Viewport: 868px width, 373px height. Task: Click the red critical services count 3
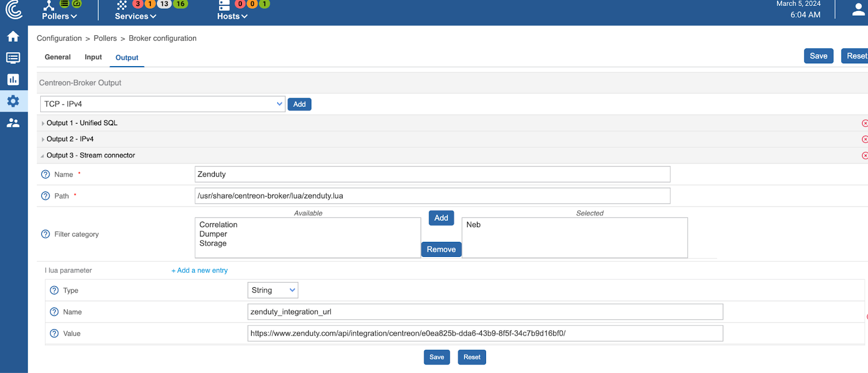click(x=138, y=4)
